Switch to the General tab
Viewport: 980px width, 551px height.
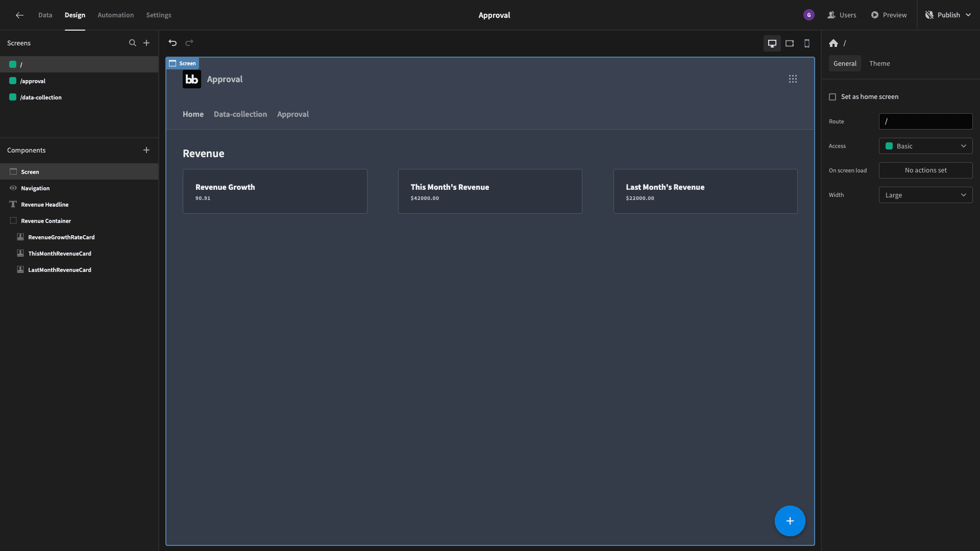tap(845, 63)
